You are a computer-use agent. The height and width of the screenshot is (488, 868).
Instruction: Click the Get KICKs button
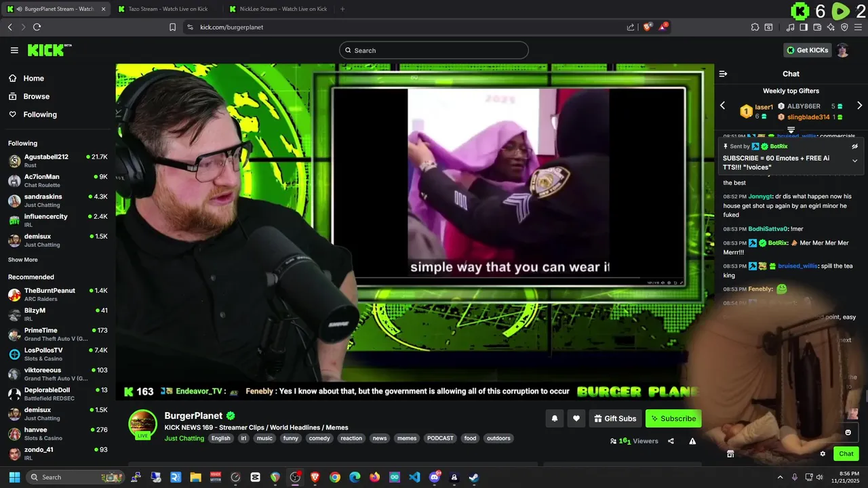807,50
